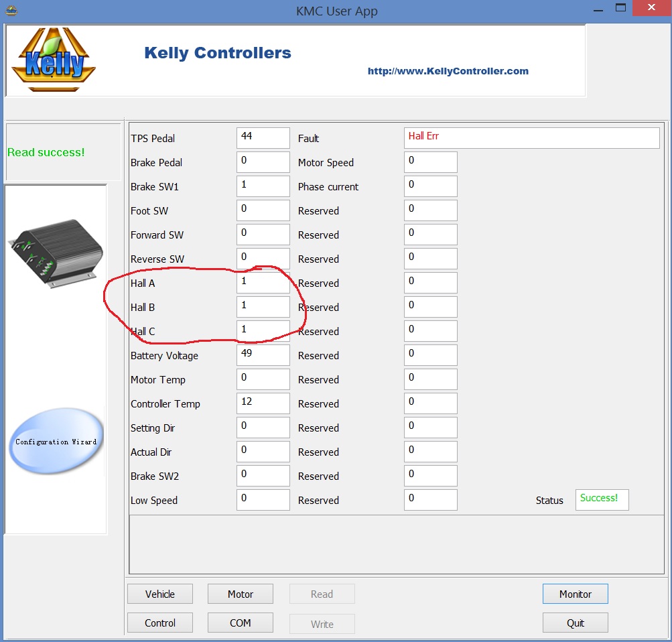Click the 'Fault' label
This screenshot has height=642, width=672.
click(x=308, y=139)
